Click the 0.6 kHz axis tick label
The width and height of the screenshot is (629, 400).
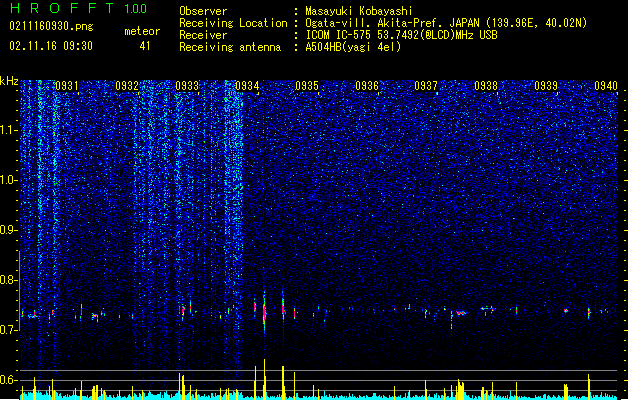click(8, 380)
